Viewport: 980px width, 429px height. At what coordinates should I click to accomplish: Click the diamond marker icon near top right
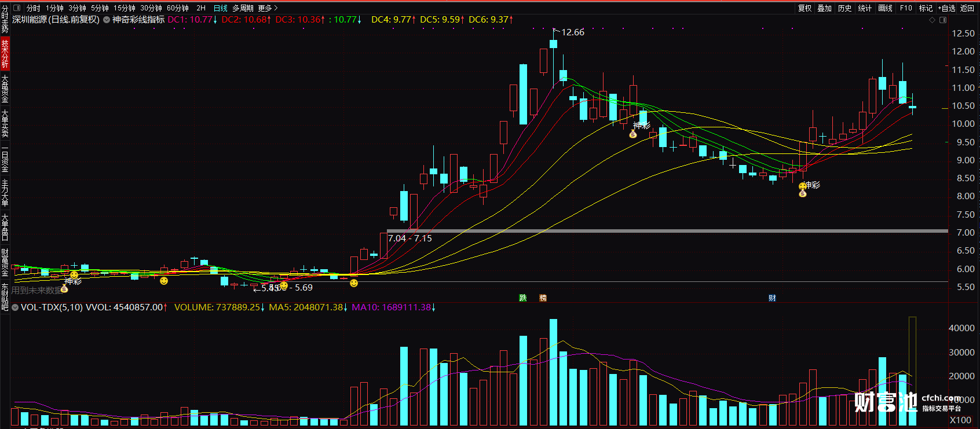click(x=932, y=20)
